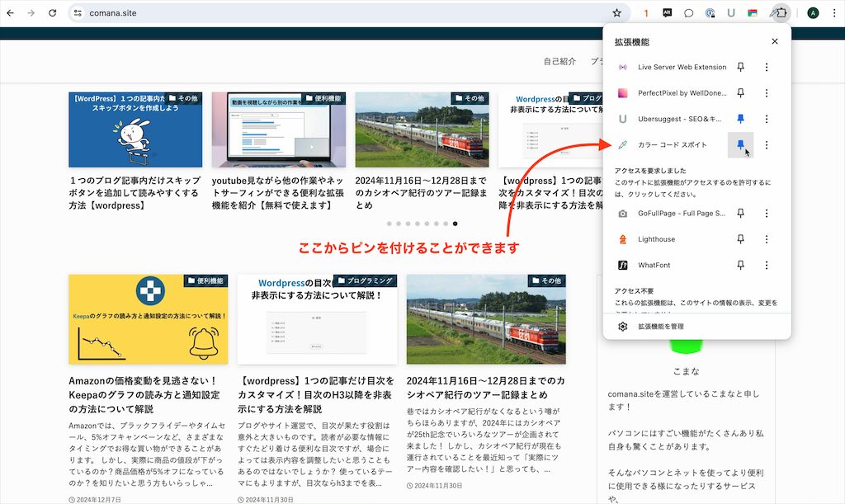Open site information icon in address bar
Viewport: 845px width, 504px height.
point(78,13)
